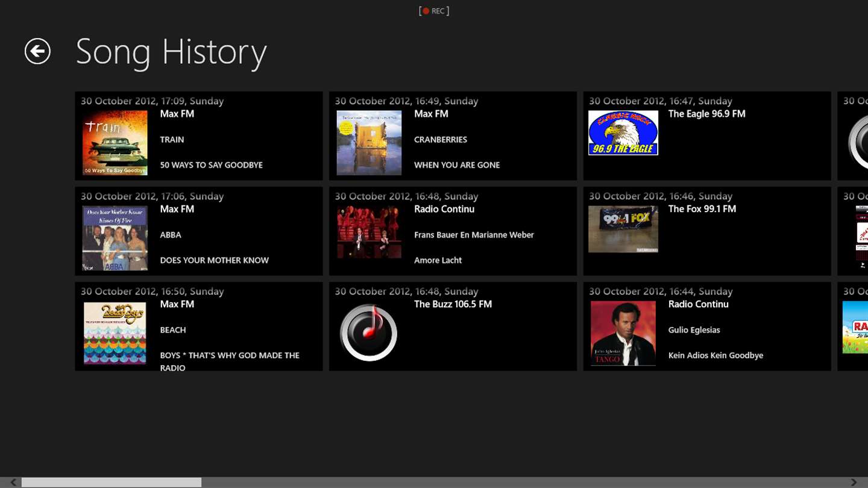868x488 pixels.
Task: Select the 'Kein Adios Kein Goodbye' song title
Action: tap(716, 355)
